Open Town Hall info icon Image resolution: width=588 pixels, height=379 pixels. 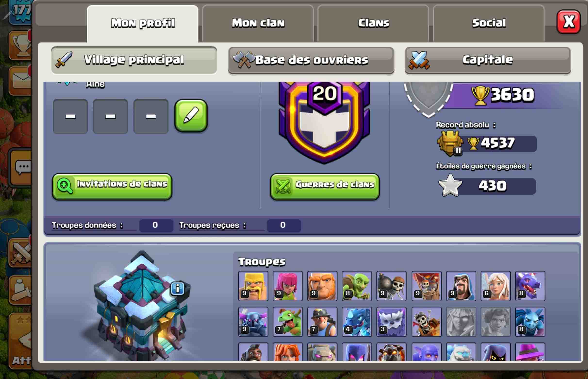[177, 288]
